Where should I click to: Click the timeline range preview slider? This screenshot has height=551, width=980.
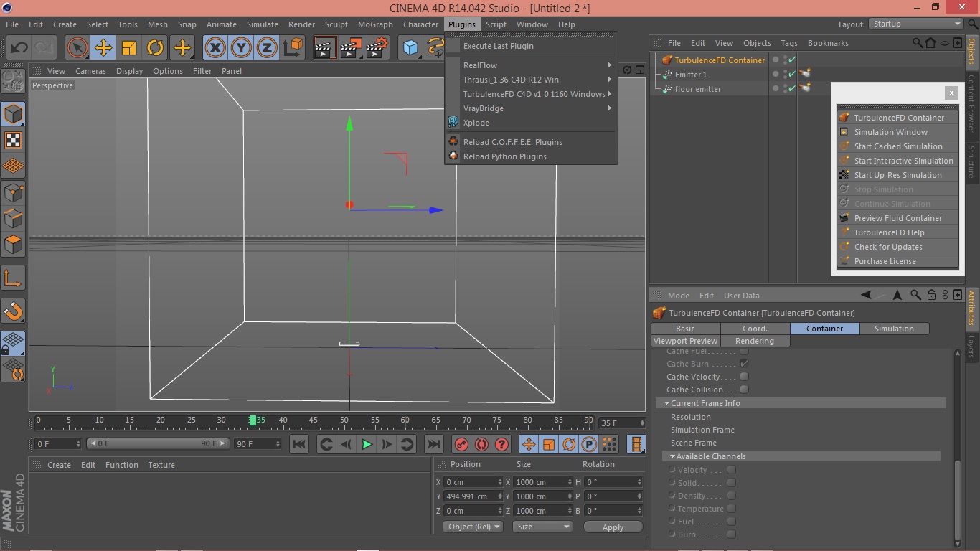(157, 444)
